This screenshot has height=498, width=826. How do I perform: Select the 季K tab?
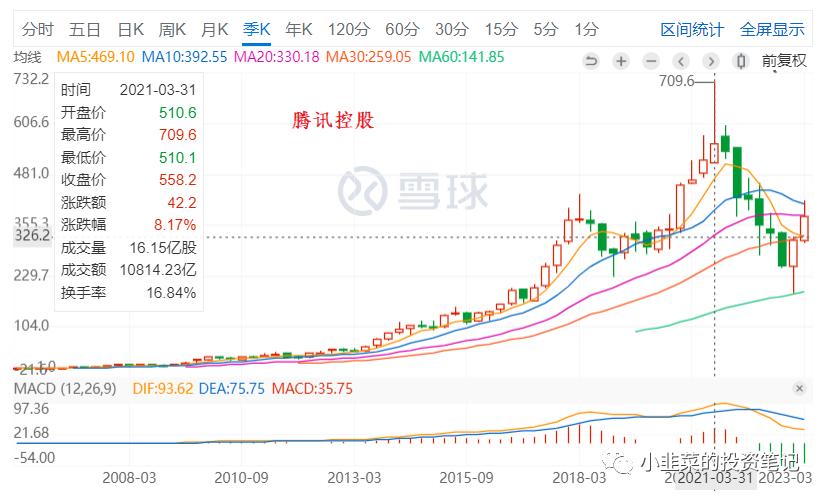click(257, 29)
